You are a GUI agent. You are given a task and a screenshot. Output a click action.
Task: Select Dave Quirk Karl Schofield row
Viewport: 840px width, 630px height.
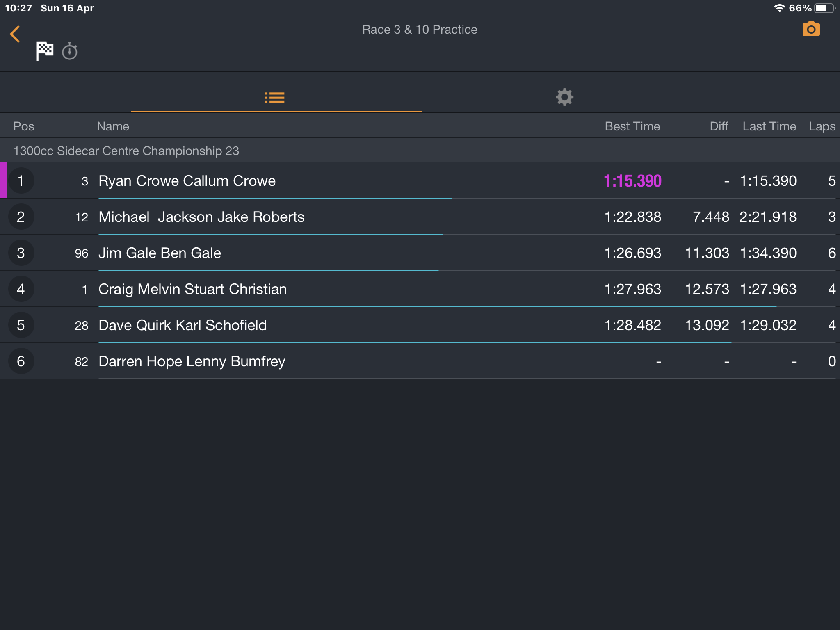pyautogui.click(x=420, y=325)
